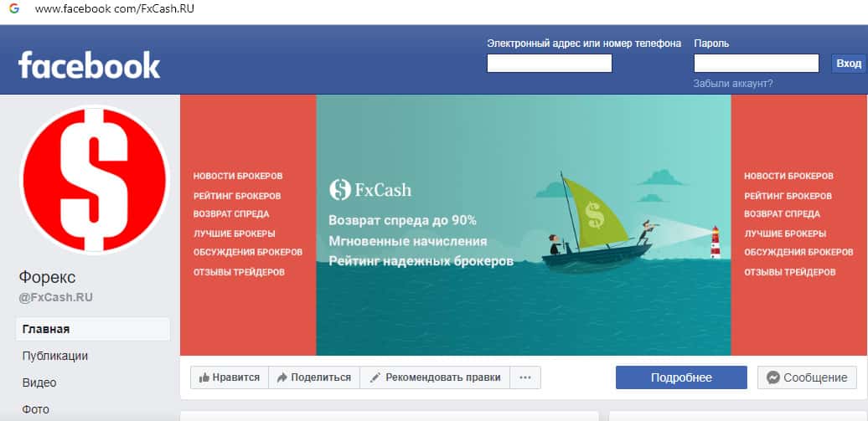Open the Забыли аккаунт? link
868x421 pixels.
[733, 84]
